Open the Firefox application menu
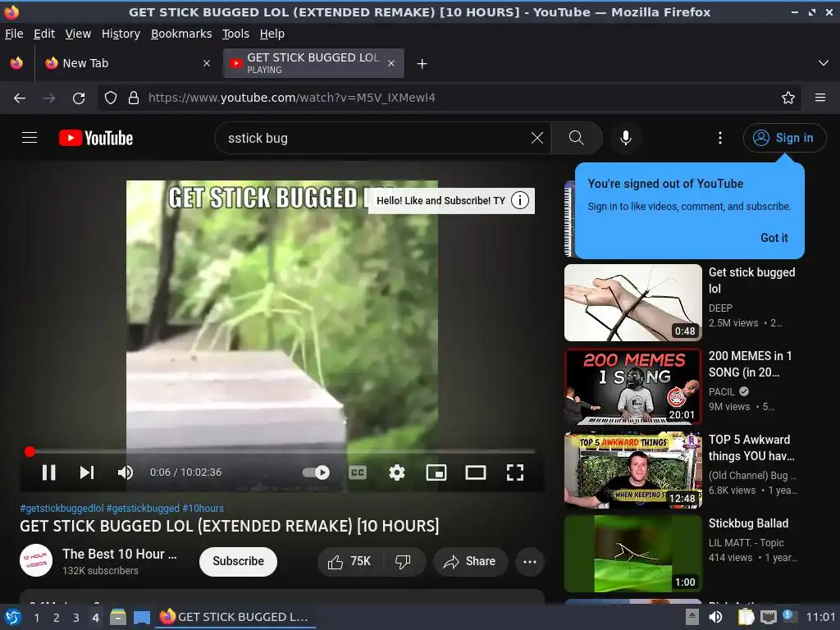This screenshot has height=630, width=840. (x=819, y=98)
